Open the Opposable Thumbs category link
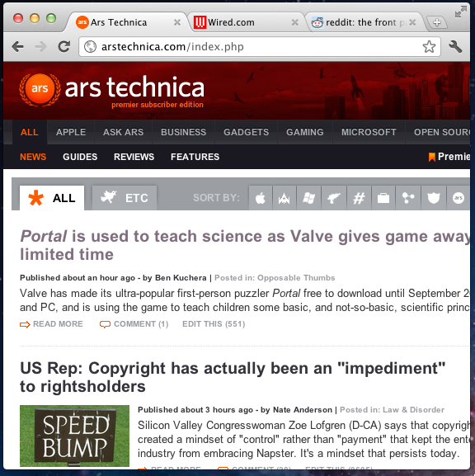 (296, 278)
